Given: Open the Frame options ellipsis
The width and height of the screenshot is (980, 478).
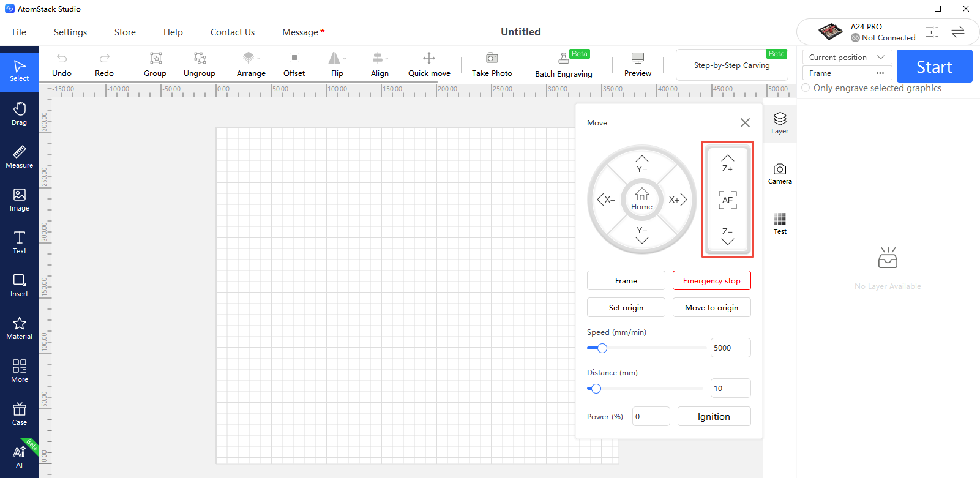Looking at the screenshot, I should tap(880, 73).
